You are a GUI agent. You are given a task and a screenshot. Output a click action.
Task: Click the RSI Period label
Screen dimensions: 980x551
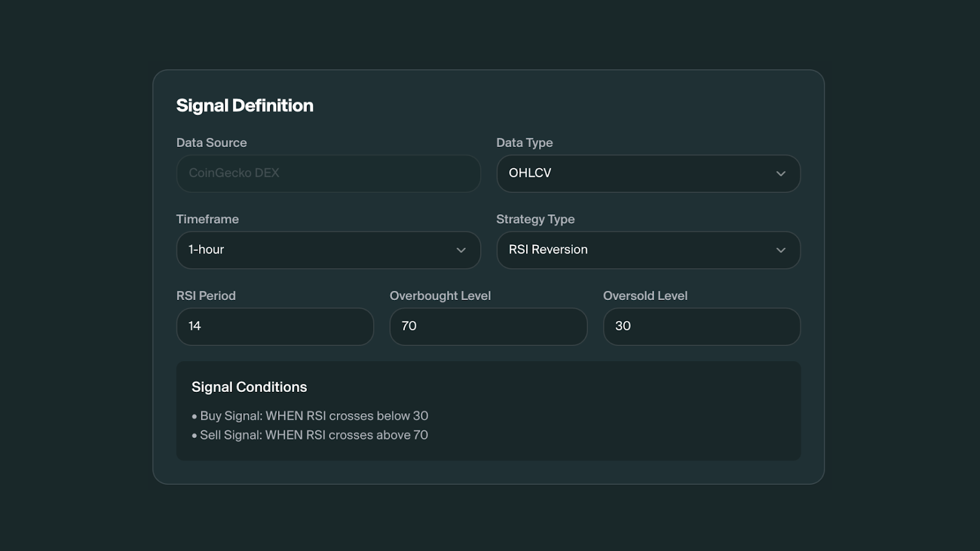click(x=206, y=296)
